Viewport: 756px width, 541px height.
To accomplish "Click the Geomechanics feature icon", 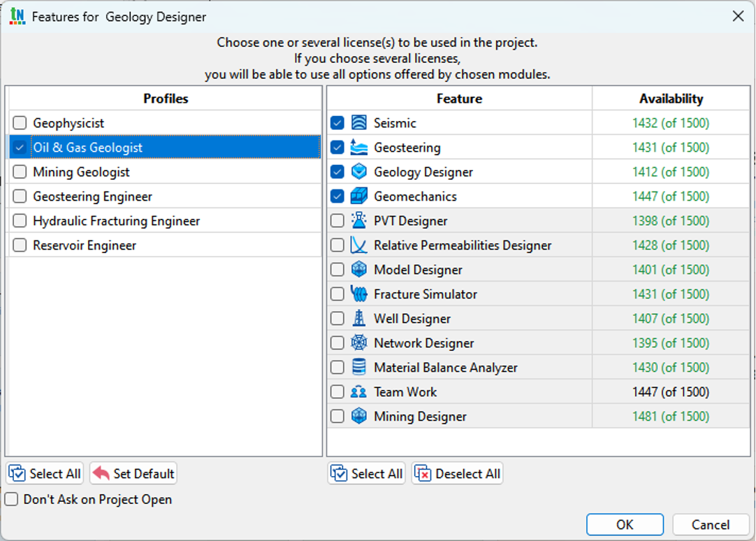I will click(358, 196).
